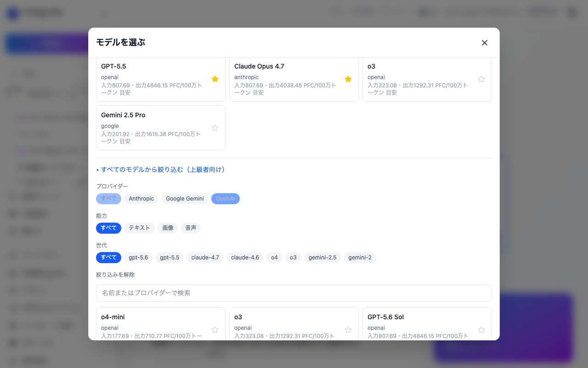The image size is (588, 368).
Task: Select すべて in the 能力 filter row
Action: click(108, 228)
